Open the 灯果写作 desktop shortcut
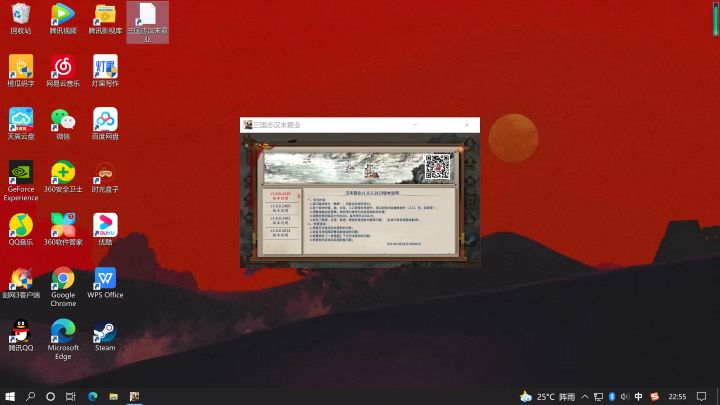 coord(105,71)
